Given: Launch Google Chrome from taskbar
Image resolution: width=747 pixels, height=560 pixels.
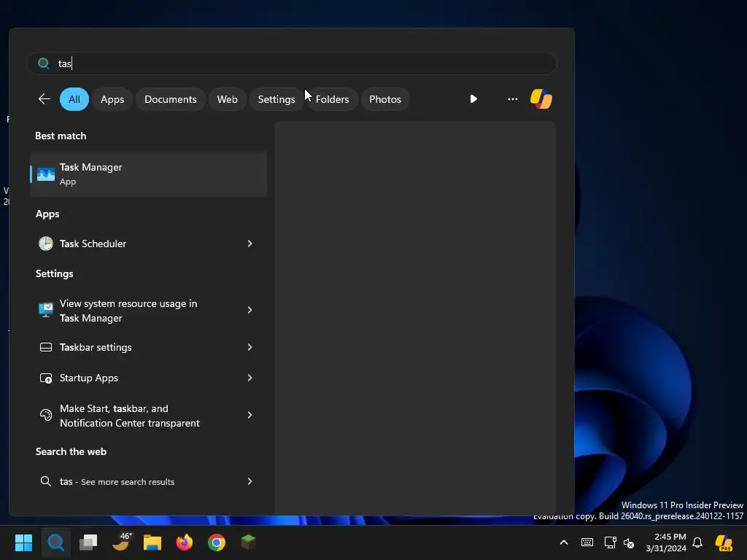Looking at the screenshot, I should tap(216, 542).
